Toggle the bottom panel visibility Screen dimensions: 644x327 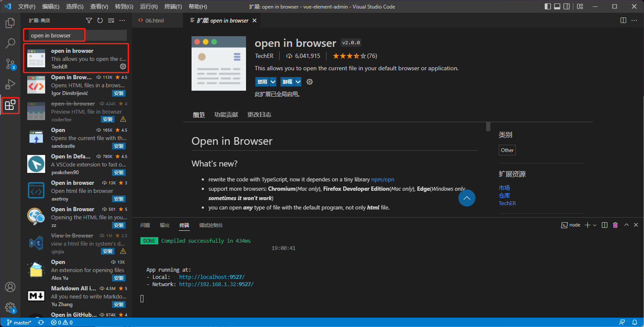(557, 7)
